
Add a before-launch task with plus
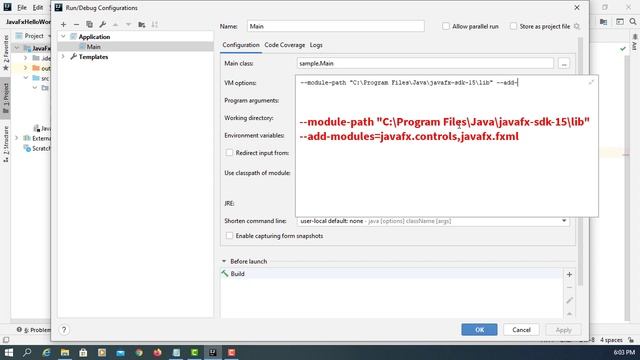click(569, 275)
